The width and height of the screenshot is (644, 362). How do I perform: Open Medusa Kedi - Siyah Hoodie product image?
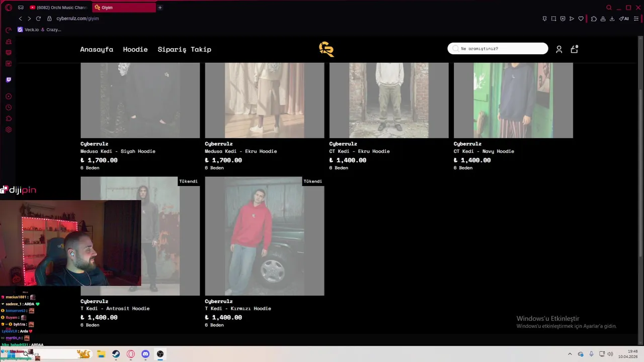coord(140,100)
